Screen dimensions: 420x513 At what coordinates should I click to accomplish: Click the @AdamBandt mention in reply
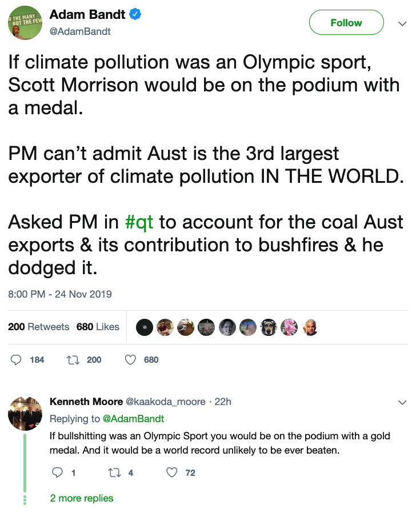(133, 419)
